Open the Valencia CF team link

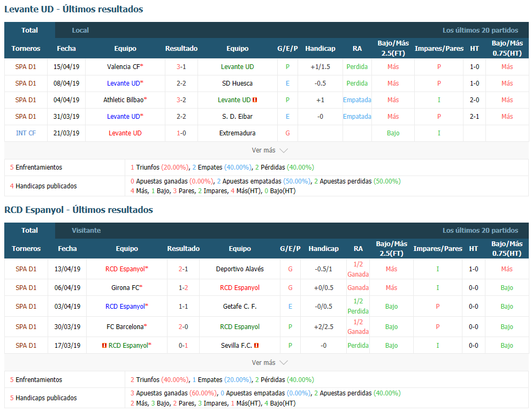point(124,67)
